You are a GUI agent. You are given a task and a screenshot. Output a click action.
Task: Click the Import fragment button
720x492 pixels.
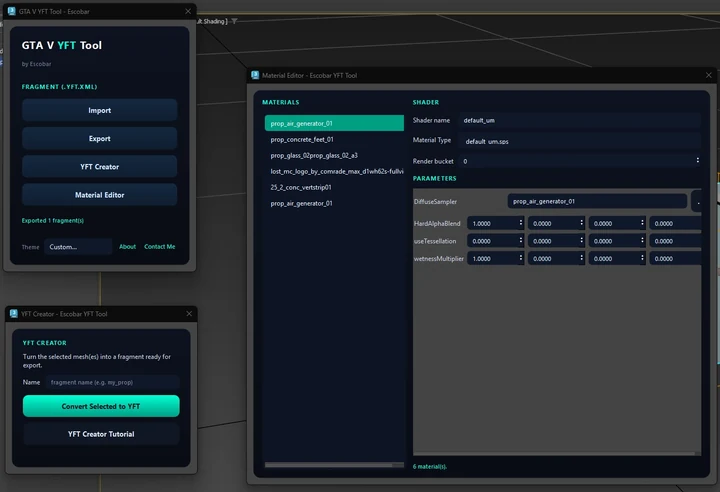tap(100, 110)
